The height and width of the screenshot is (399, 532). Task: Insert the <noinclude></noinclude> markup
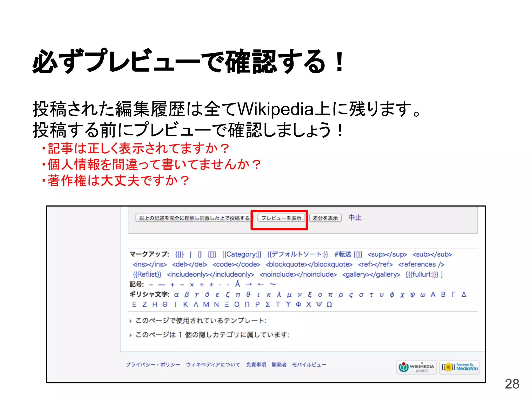(x=298, y=274)
